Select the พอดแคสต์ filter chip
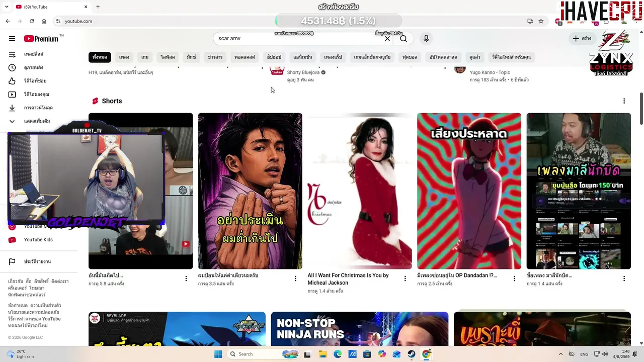The height and width of the screenshot is (362, 644). 245,57
